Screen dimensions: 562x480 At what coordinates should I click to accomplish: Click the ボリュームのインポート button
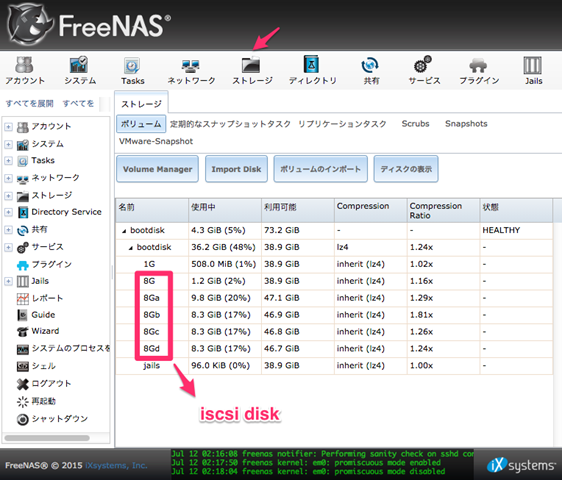point(320,169)
